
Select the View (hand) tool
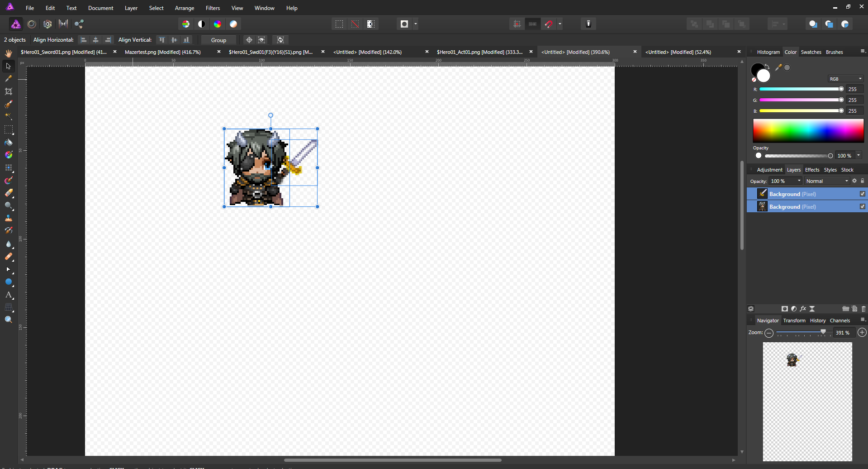[x=8, y=53]
